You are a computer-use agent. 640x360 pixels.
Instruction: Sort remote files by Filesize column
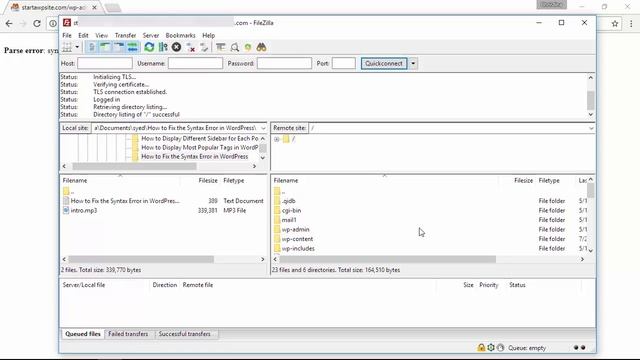[x=523, y=180]
